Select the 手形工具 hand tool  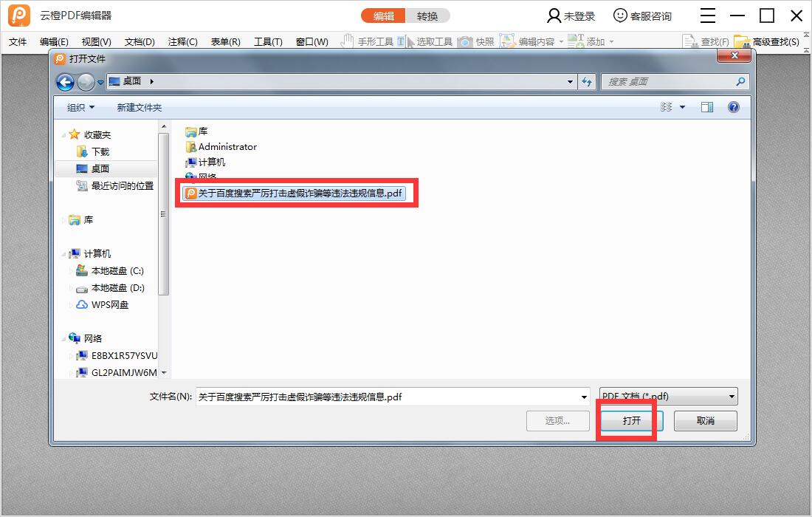[x=367, y=41]
